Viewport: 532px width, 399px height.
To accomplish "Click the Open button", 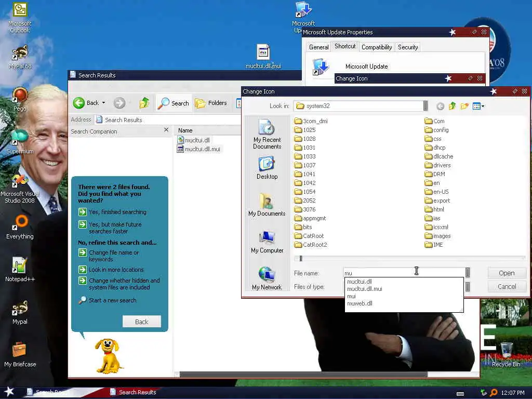I will pyautogui.click(x=507, y=273).
